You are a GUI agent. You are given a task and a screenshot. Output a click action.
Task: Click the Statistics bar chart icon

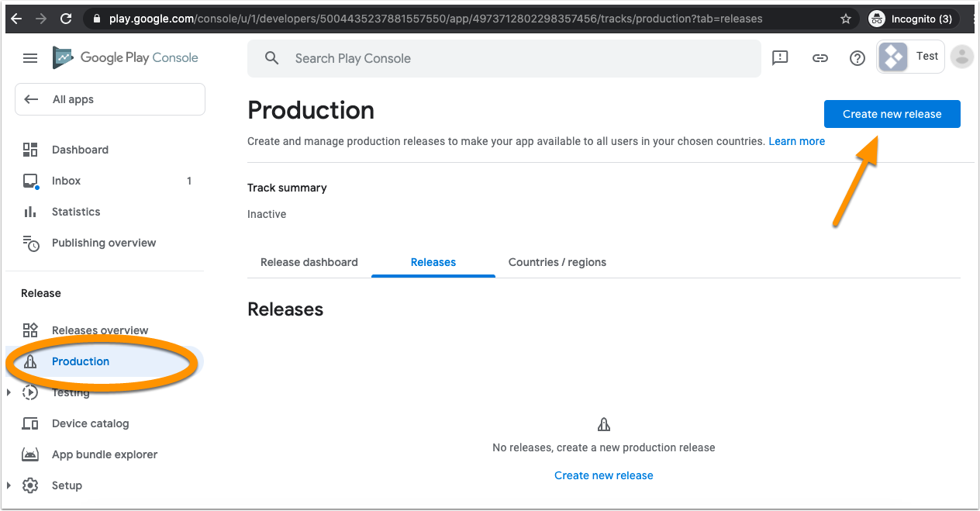pyautogui.click(x=30, y=212)
